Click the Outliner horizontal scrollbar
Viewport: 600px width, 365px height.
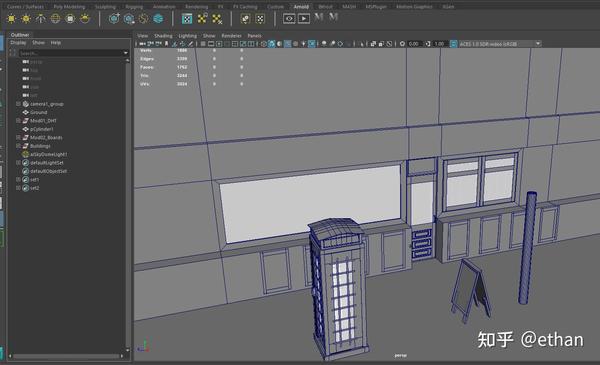[66, 356]
